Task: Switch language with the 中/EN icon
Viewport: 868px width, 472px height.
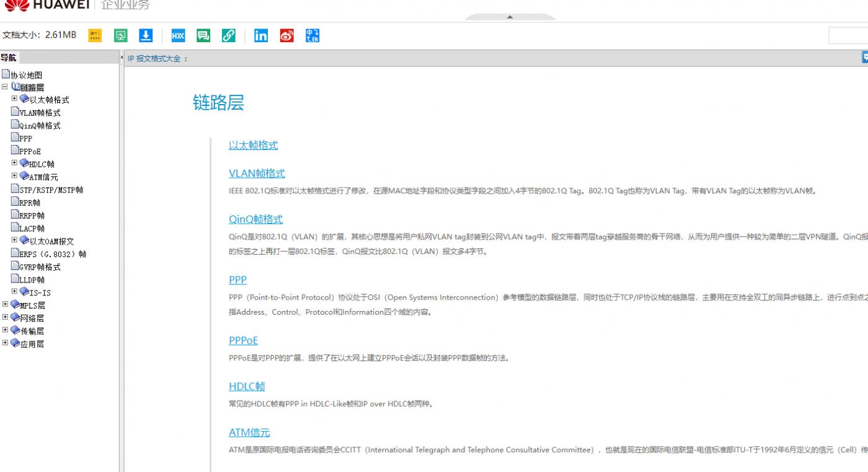Action: [x=312, y=35]
